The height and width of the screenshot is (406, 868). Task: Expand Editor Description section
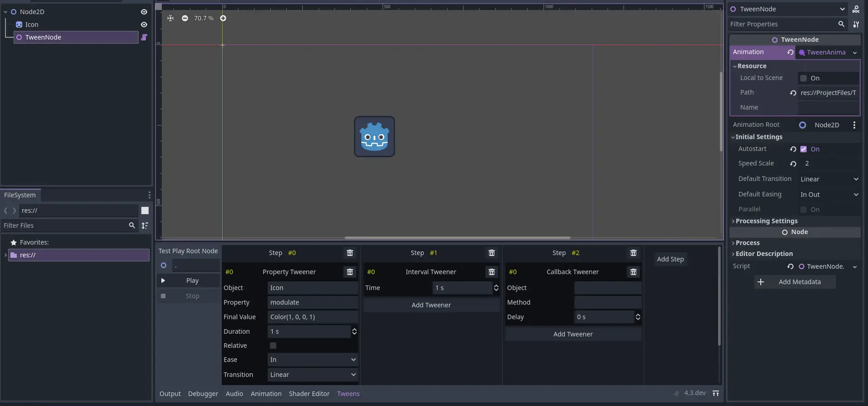[x=733, y=254]
